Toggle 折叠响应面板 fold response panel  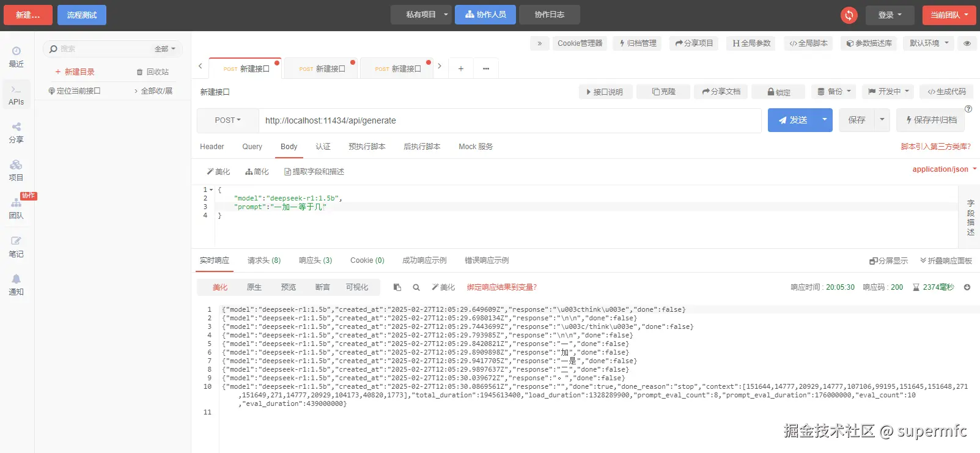tap(946, 261)
